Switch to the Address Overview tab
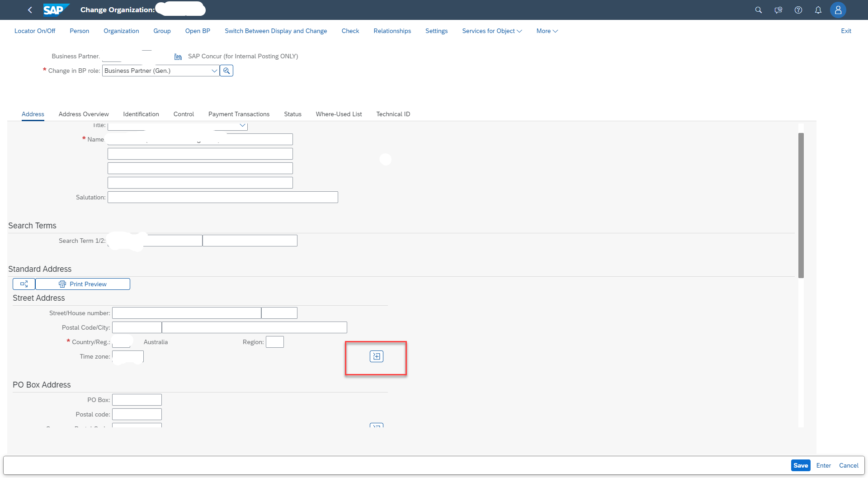The height and width of the screenshot is (478, 868). coord(84,114)
